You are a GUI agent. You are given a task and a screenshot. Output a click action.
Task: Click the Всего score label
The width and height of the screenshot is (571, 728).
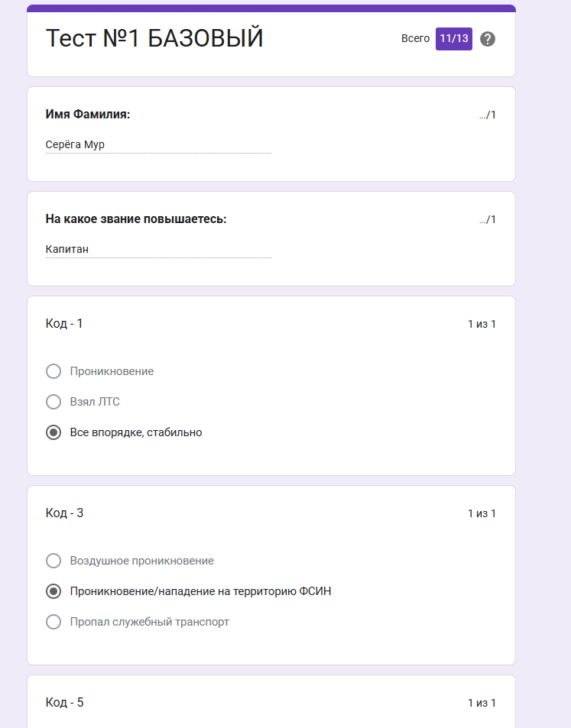(415, 38)
